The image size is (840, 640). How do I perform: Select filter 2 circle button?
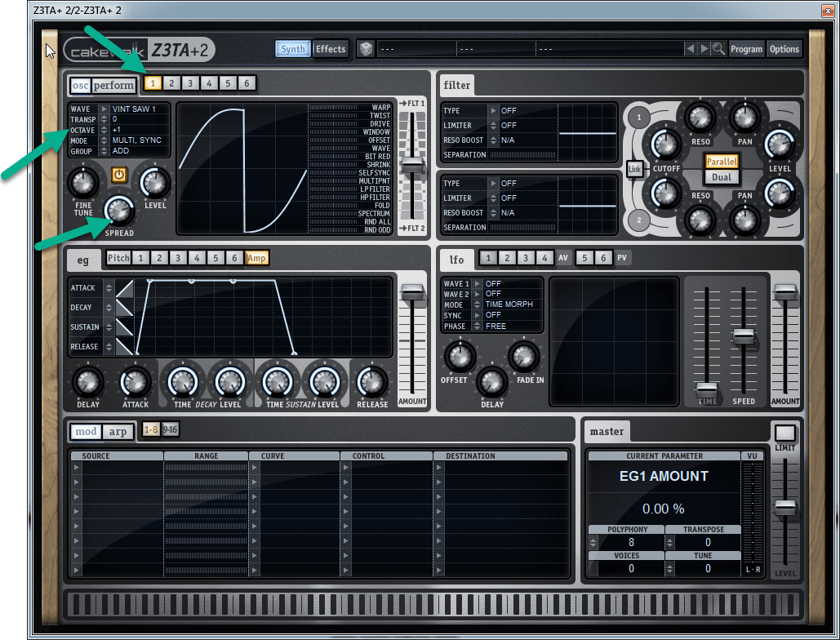pyautogui.click(x=638, y=220)
